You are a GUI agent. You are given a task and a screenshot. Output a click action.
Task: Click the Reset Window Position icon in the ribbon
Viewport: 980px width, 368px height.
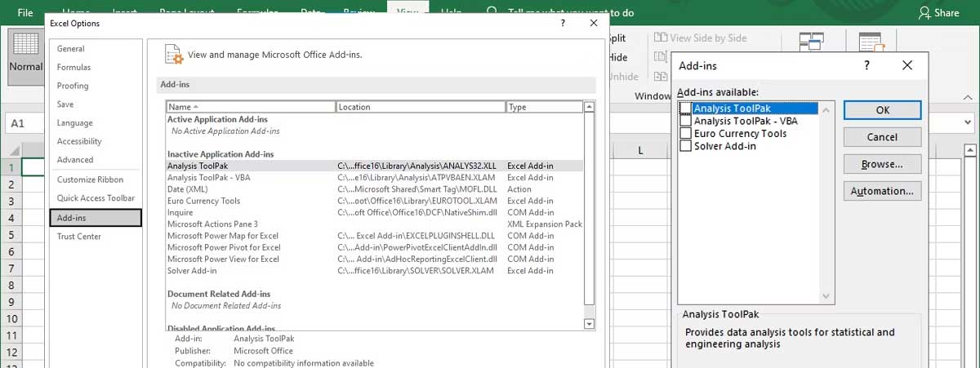click(x=659, y=77)
